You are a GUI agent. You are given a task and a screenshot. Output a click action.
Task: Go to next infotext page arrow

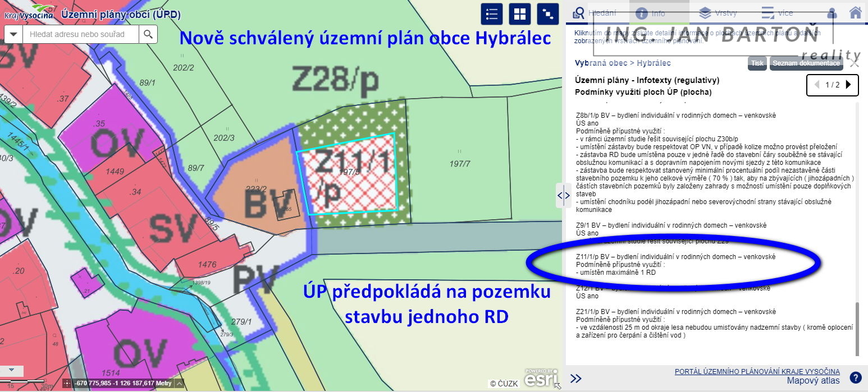click(x=848, y=85)
